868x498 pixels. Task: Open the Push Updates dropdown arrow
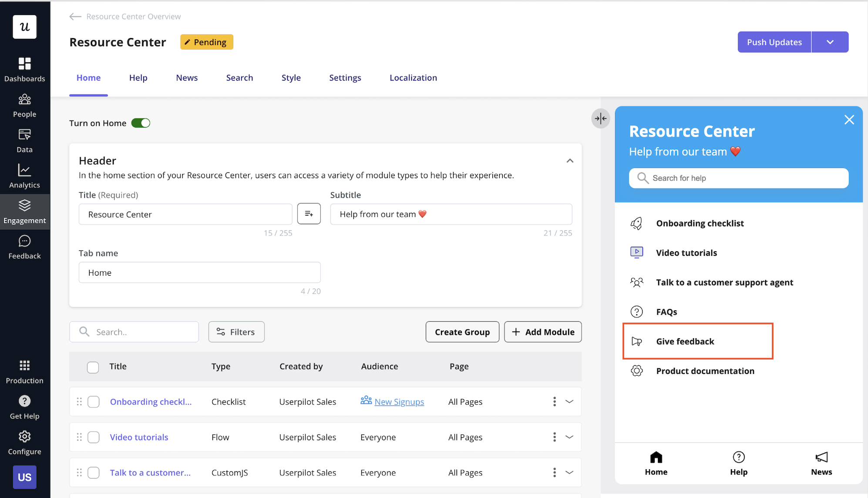click(830, 42)
